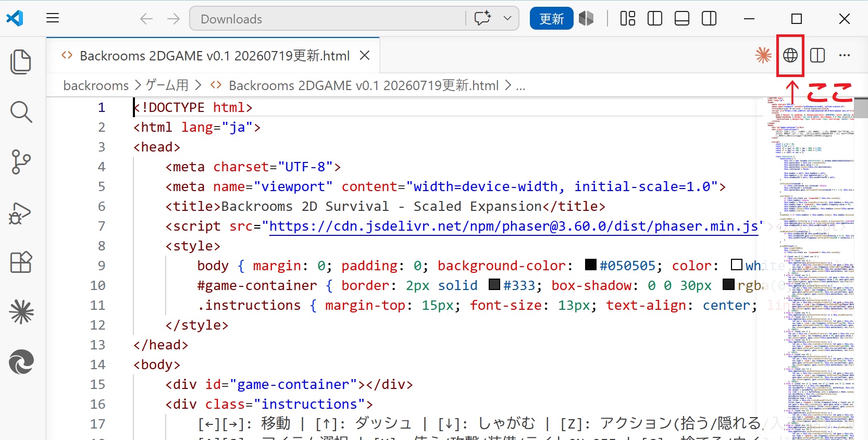
Task: Click the orange asterisk icon in the editor toolbar
Action: [x=763, y=55]
